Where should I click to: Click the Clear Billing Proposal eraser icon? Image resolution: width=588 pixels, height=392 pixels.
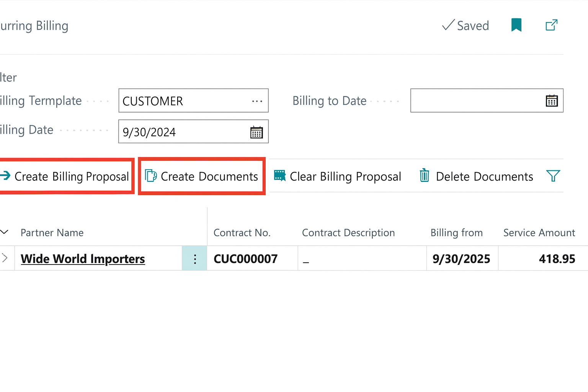click(x=279, y=176)
